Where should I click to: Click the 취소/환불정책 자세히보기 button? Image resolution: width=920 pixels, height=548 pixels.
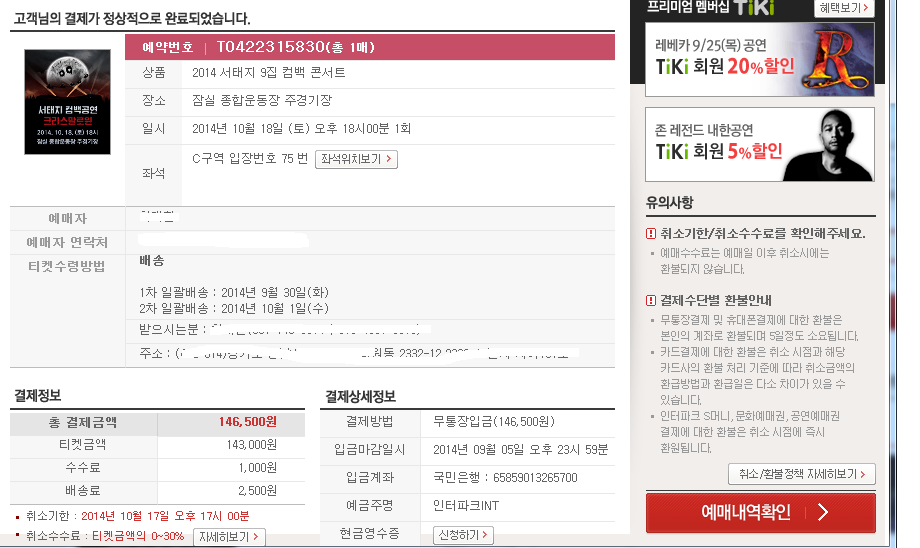click(x=801, y=474)
